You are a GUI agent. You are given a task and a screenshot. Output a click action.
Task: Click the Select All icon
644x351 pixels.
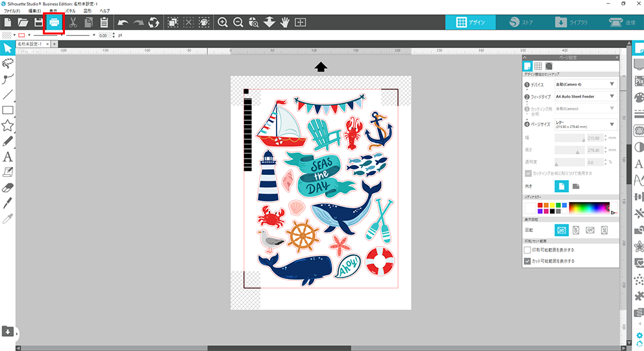[x=173, y=22]
